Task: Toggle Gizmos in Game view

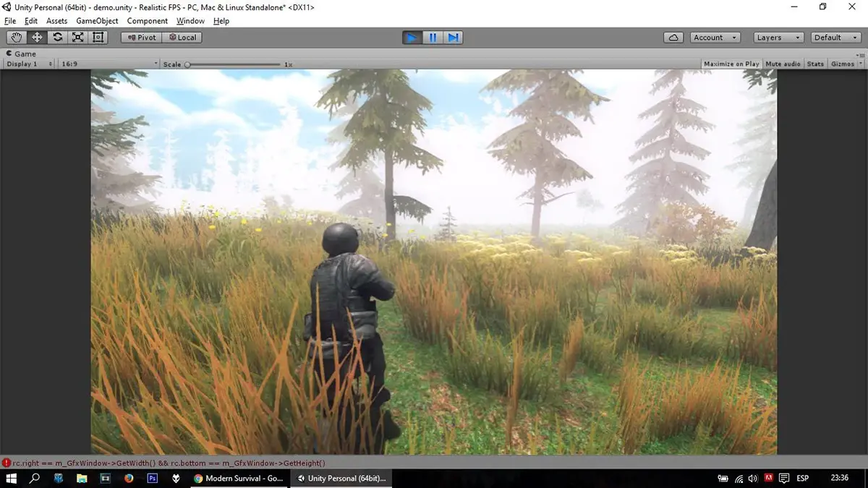Action: tap(842, 64)
